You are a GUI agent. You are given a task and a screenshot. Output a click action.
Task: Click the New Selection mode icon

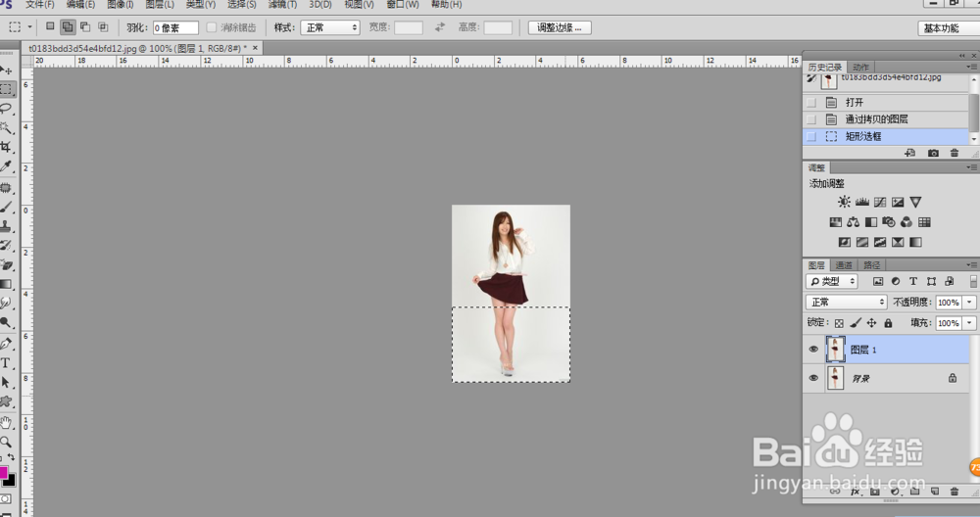pyautogui.click(x=50, y=26)
